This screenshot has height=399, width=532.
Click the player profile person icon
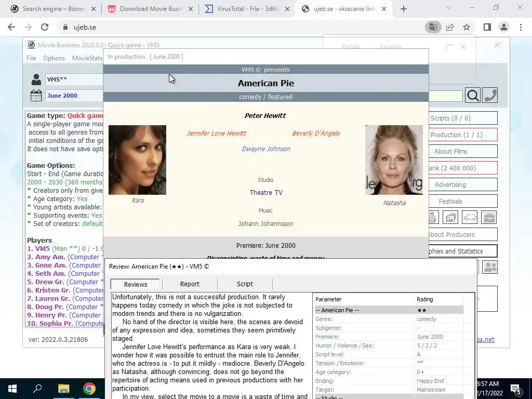(x=36, y=79)
